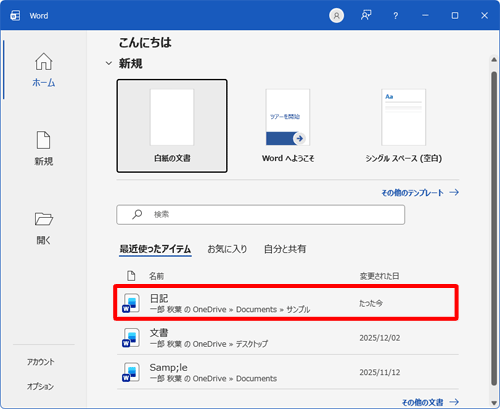Open Help with the question mark icon
The width and height of the screenshot is (500, 409).
click(395, 16)
